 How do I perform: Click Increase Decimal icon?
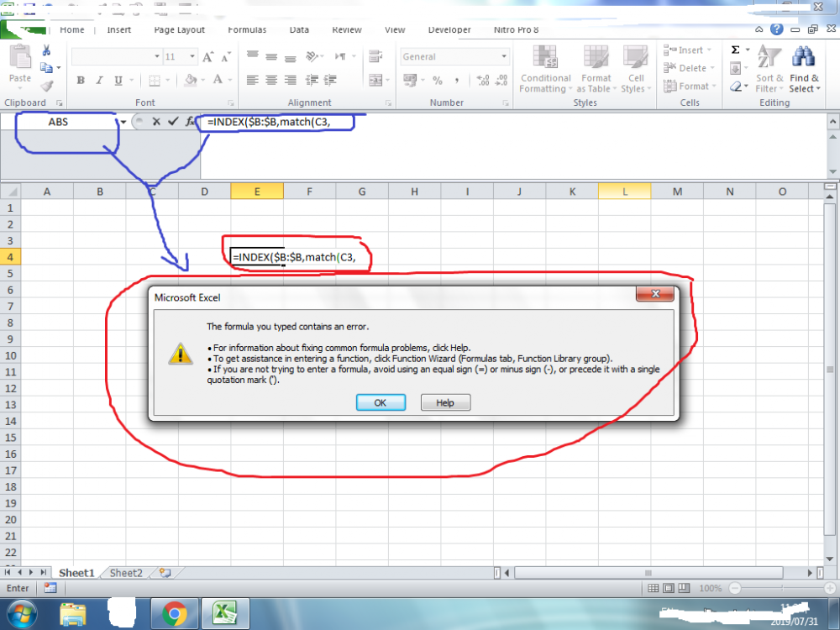tap(483, 81)
